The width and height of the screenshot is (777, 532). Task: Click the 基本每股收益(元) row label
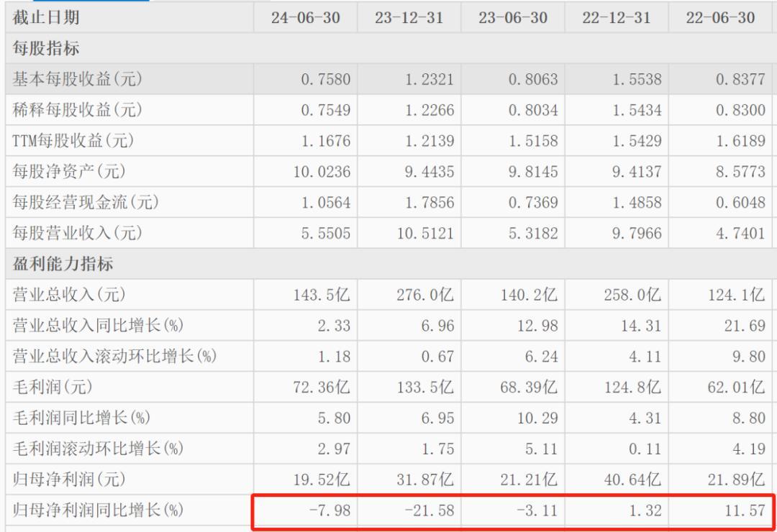(x=77, y=79)
